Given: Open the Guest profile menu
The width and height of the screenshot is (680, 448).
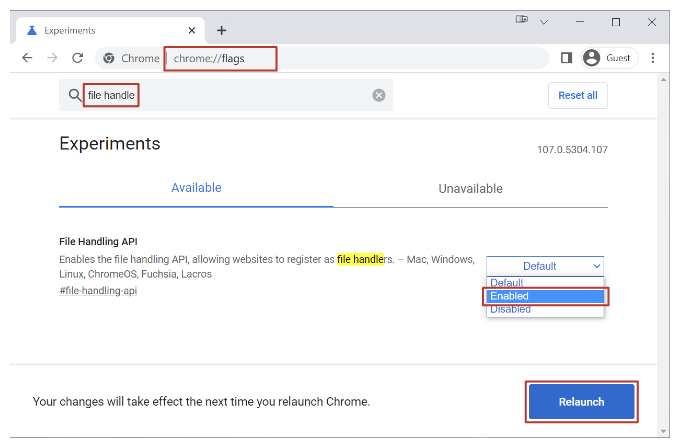Looking at the screenshot, I should point(610,58).
